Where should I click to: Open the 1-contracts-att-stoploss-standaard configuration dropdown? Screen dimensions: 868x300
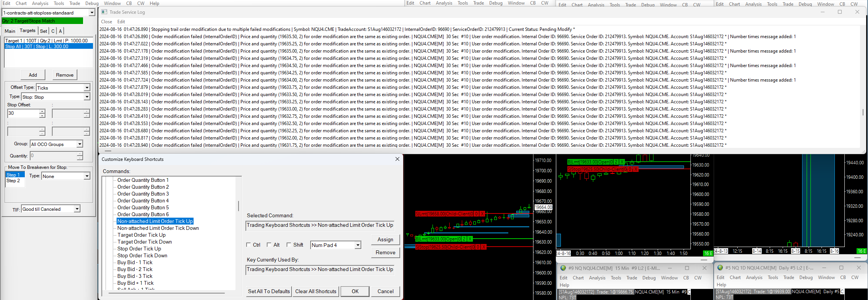[x=91, y=13]
